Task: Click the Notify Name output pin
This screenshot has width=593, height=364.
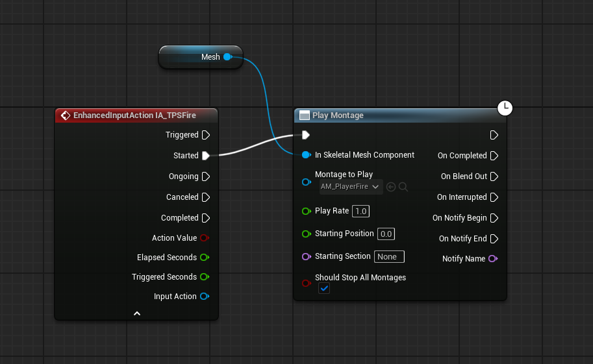Action: click(493, 259)
